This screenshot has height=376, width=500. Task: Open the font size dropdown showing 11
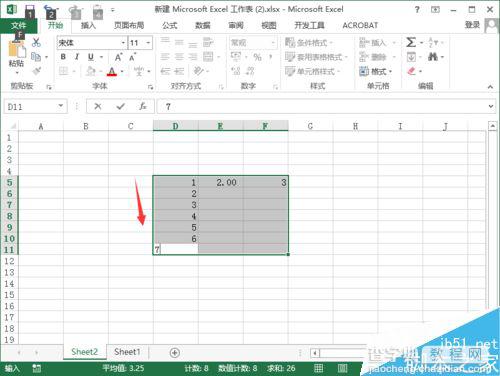click(148, 43)
